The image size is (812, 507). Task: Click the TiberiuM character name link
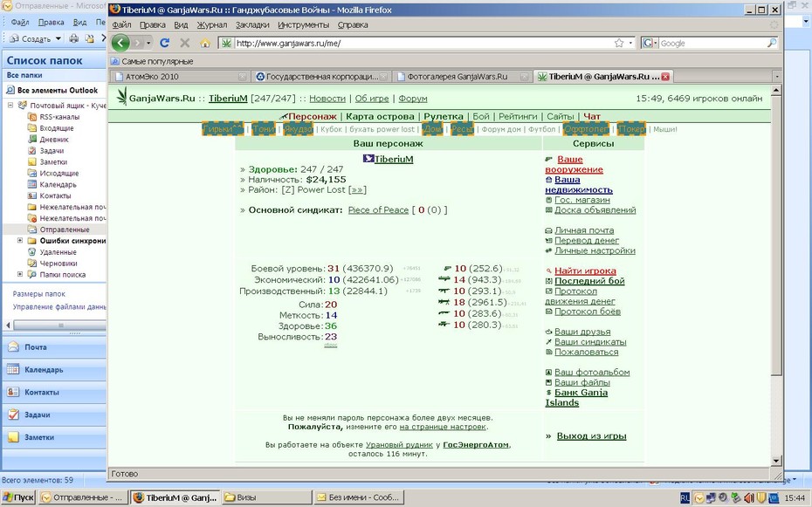click(394, 159)
